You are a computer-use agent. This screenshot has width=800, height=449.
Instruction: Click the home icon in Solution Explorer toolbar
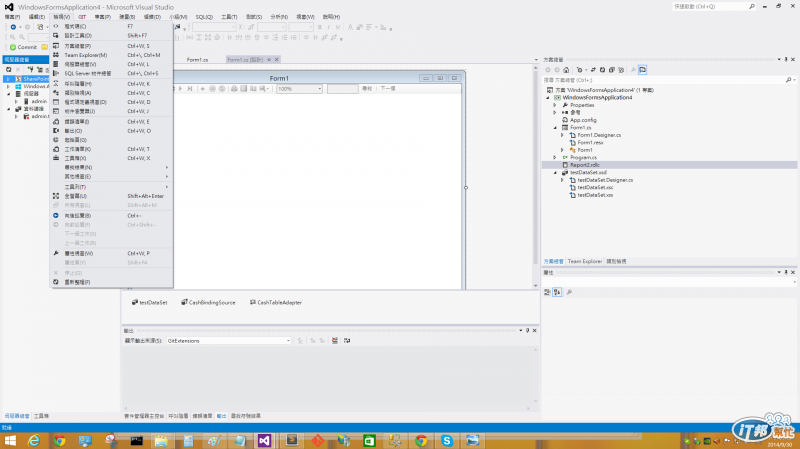point(566,70)
